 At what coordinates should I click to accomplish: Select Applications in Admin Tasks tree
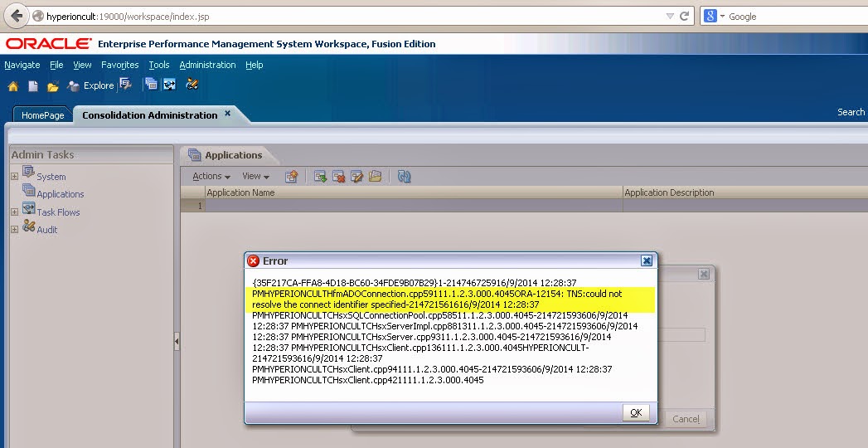pos(61,194)
